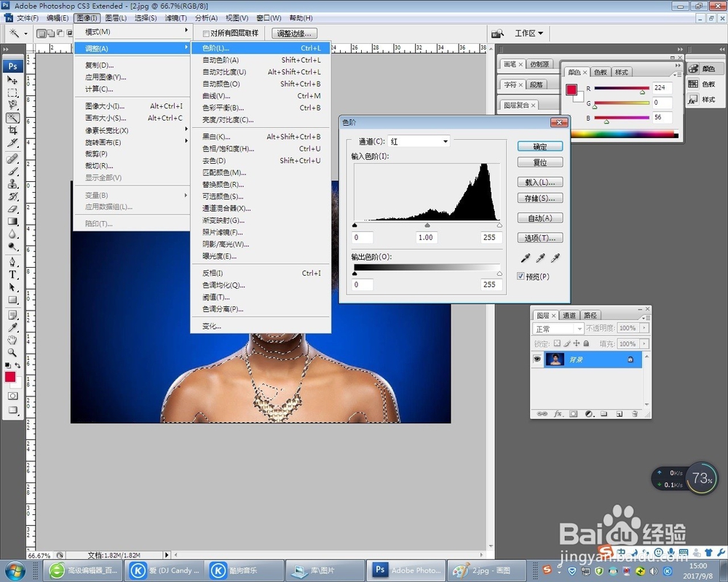Click the midtone input levels slider

click(427, 225)
